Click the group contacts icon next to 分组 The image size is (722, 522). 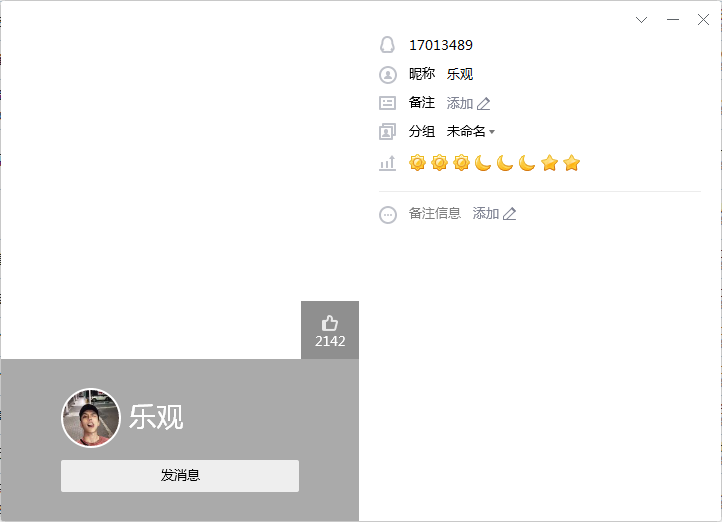coord(387,132)
